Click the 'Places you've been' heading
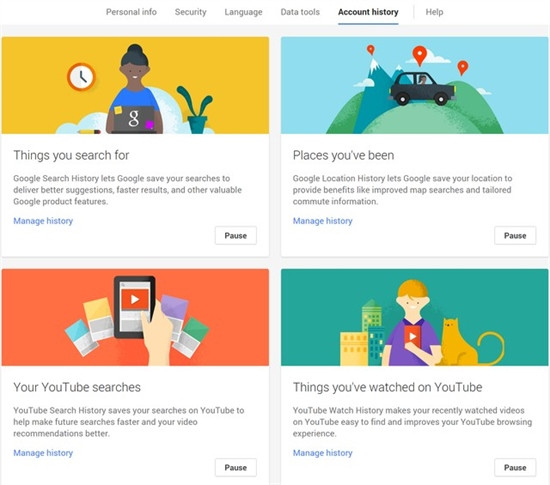The height and width of the screenshot is (485, 550). (343, 155)
